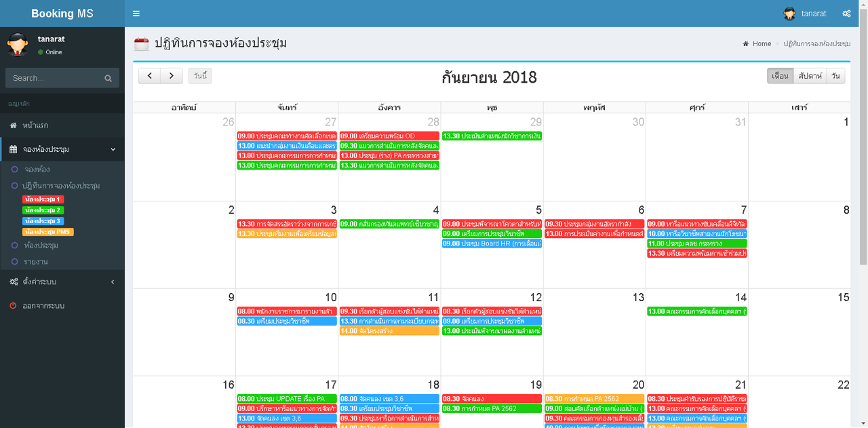Open 13.00 ประเมินพิจารณาผลงาน event on 12
The image size is (868, 428).
coord(492,331)
